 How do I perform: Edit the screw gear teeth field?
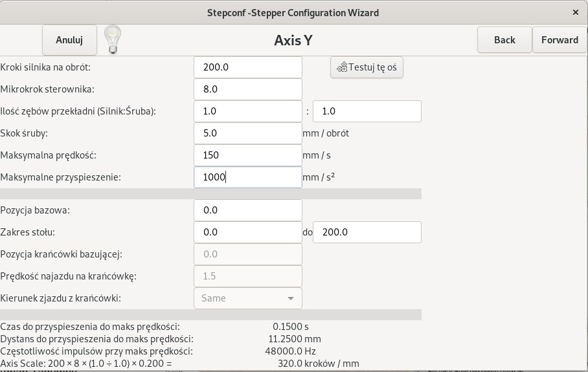[x=367, y=111]
